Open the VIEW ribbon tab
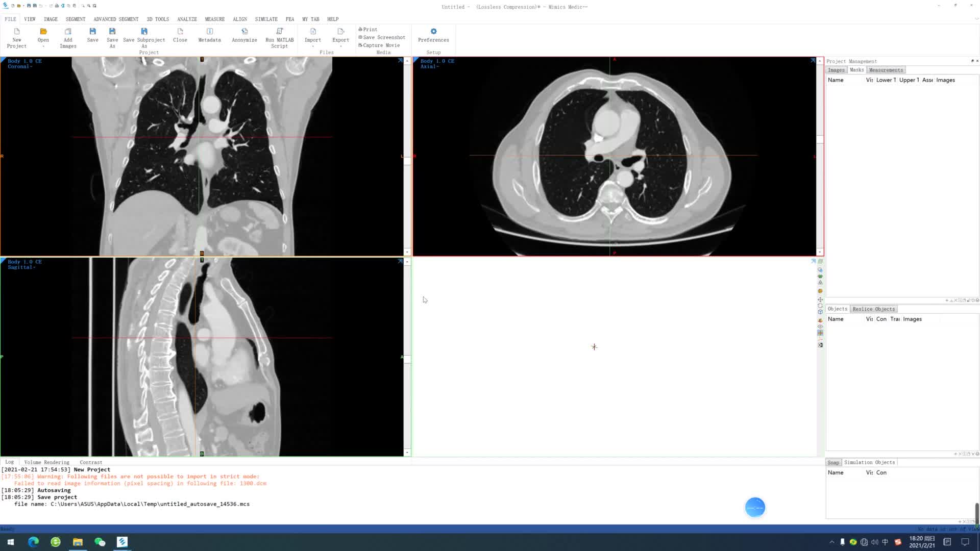The height and width of the screenshot is (551, 980). pyautogui.click(x=30, y=19)
